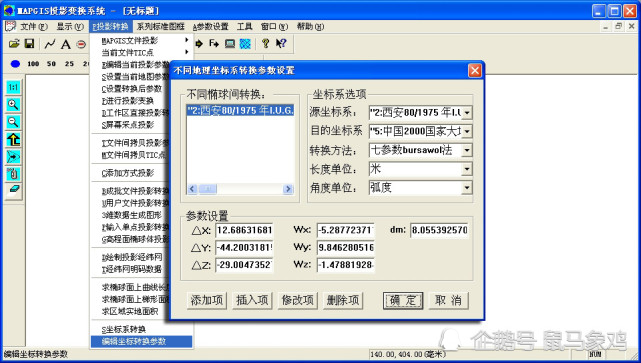Click the mouse pan tool in left toolbar
This screenshot has height=363, width=641.
(x=13, y=174)
